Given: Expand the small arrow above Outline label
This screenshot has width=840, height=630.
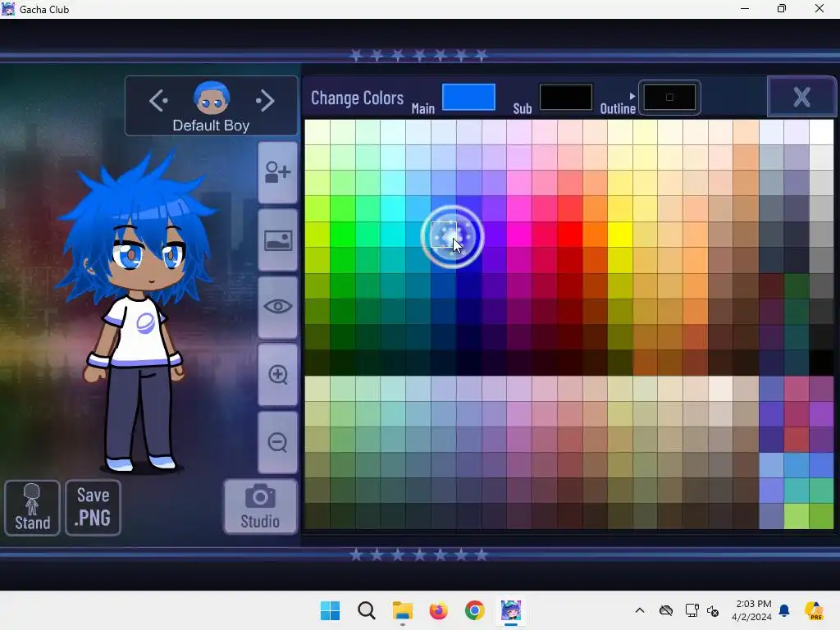Looking at the screenshot, I should [x=632, y=97].
